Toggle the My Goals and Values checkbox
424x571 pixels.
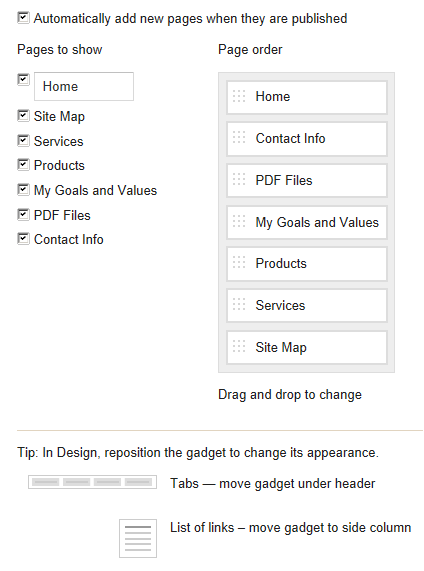pos(23,190)
